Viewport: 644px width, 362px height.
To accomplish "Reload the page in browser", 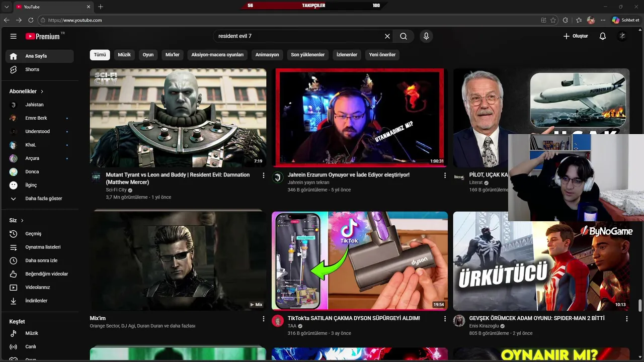I will tap(31, 20).
